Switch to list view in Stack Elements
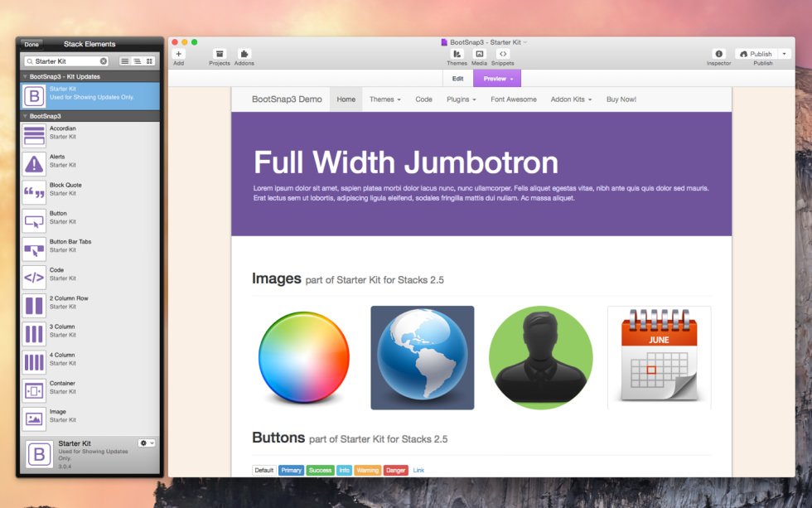Image resolution: width=812 pixels, height=508 pixels. pyautogui.click(x=125, y=61)
